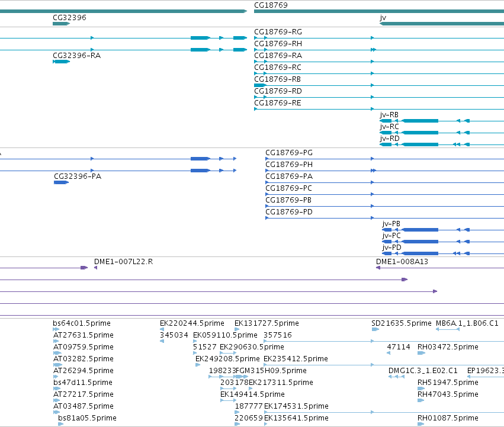Viewport: 504px width, 427px height.
Task: Select EST EK135641.5prime
Action: pyautogui.click(x=296, y=418)
